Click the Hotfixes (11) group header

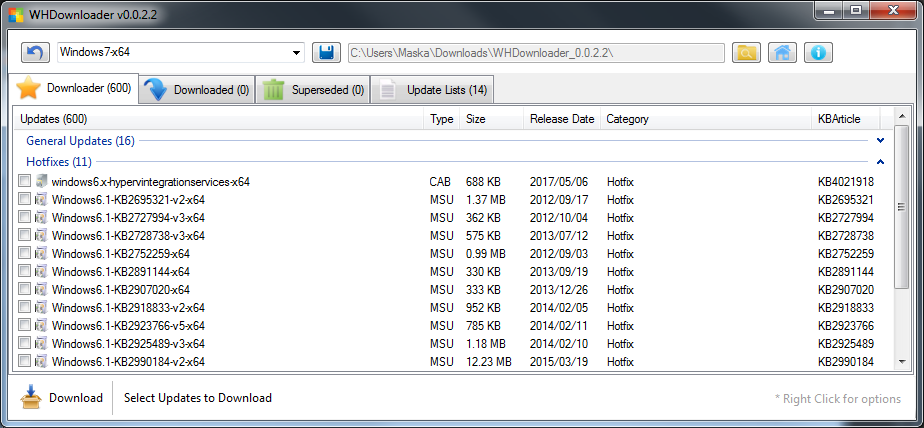[x=59, y=161]
